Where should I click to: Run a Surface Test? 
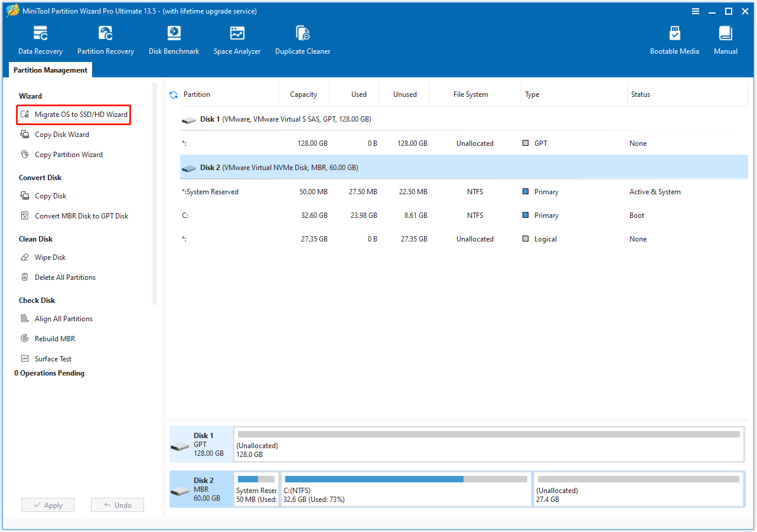tap(54, 358)
